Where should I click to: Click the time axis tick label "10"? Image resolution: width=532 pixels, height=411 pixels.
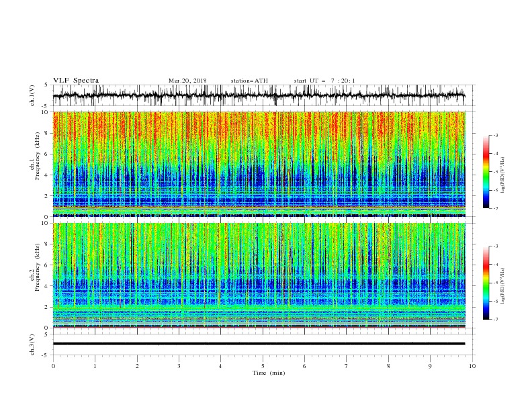tap(472, 366)
